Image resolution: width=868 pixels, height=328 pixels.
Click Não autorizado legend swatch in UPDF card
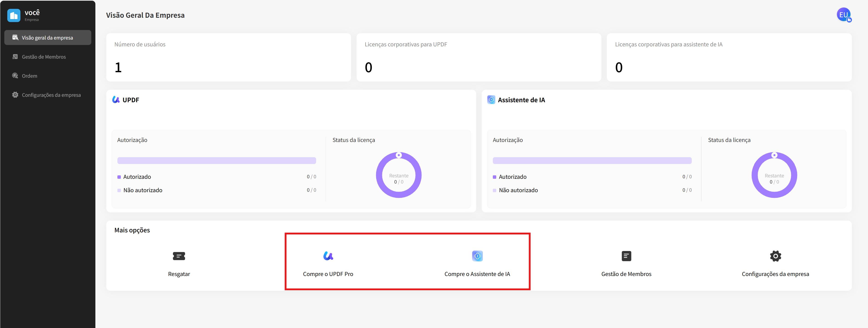(119, 190)
